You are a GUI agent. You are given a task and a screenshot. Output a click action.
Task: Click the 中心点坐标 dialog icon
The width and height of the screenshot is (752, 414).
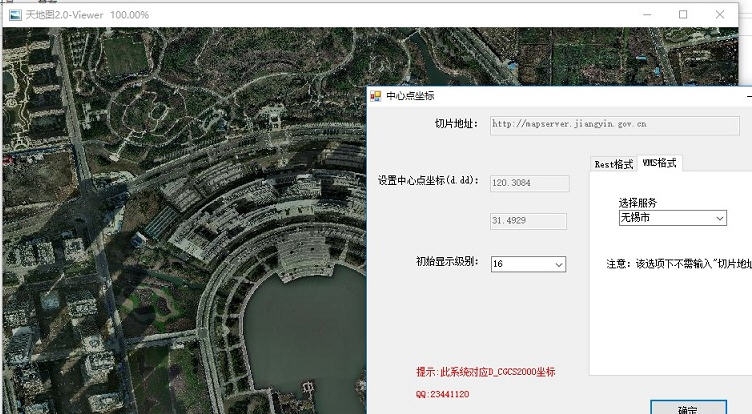(x=375, y=96)
